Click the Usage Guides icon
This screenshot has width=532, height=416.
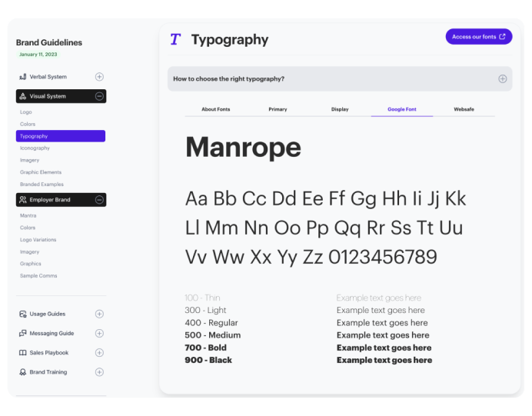point(23,314)
